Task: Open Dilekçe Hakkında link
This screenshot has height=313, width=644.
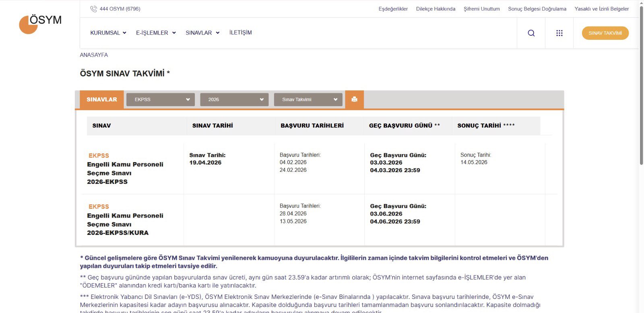Action: [436, 9]
